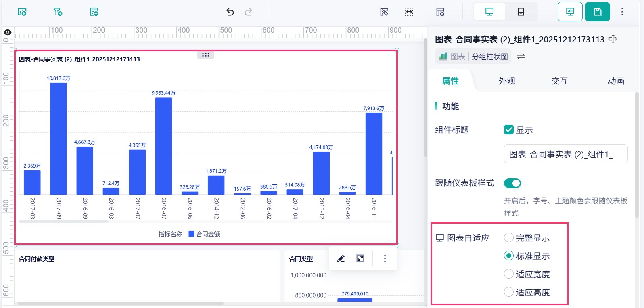Toggle the ruler eye visibility icon
644x308 pixels.
click(8, 32)
